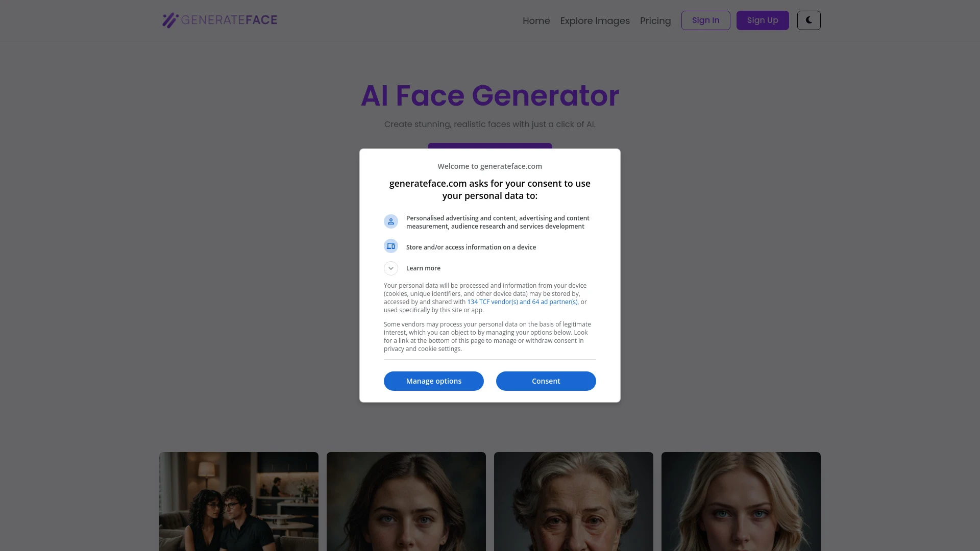This screenshot has width=980, height=551.
Task: Open Explore Images navigation menu
Action: tap(594, 20)
